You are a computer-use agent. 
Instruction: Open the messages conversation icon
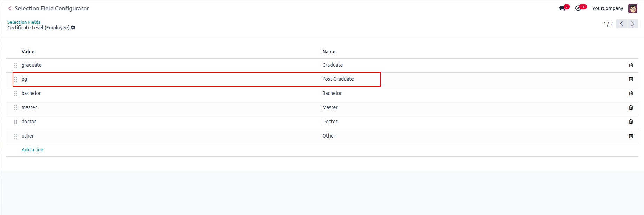(x=562, y=8)
